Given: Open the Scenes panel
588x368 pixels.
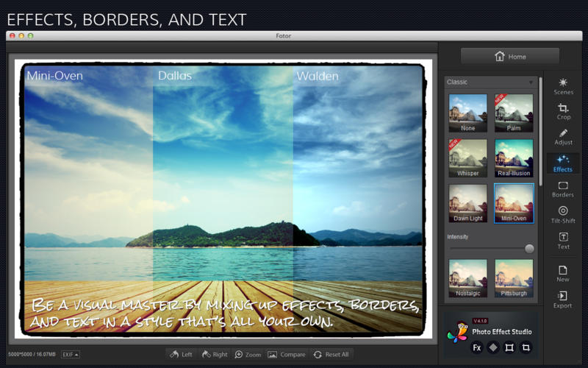Looking at the screenshot, I should 563,86.
